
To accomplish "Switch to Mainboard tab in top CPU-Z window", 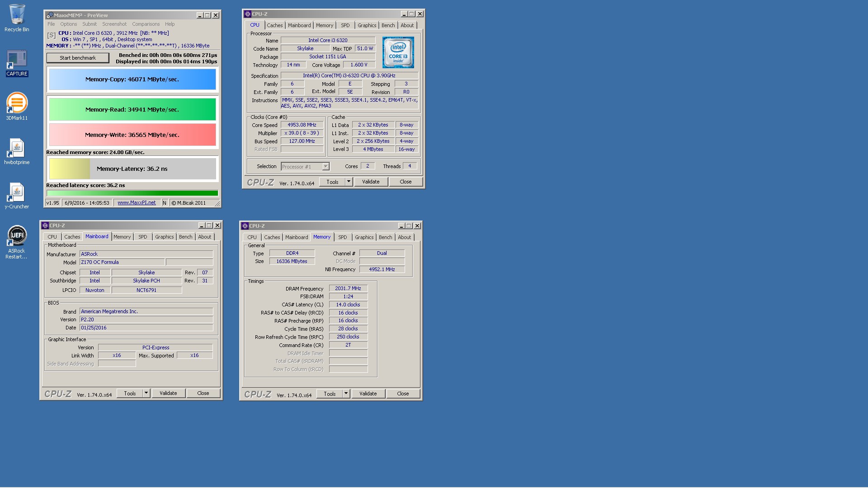I will click(299, 25).
